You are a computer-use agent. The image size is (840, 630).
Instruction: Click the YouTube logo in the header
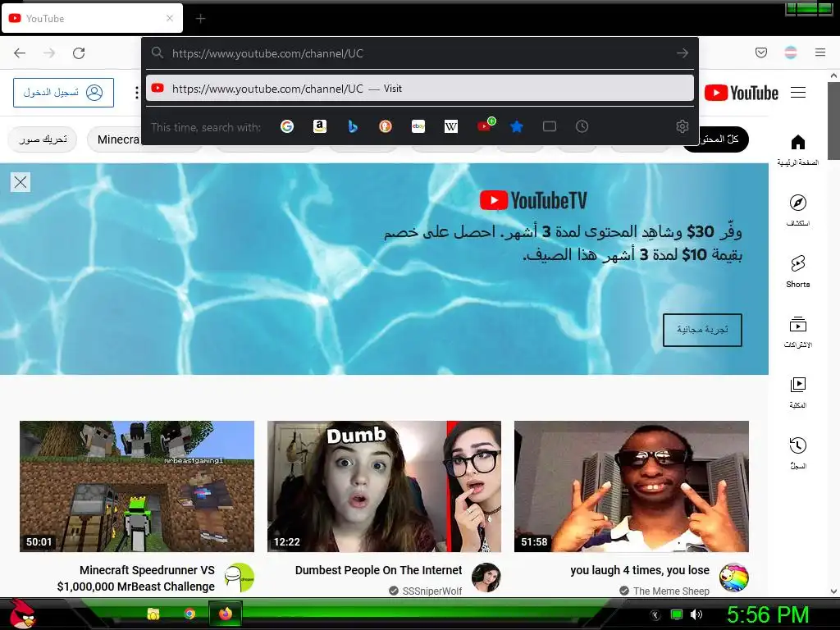[x=741, y=93]
